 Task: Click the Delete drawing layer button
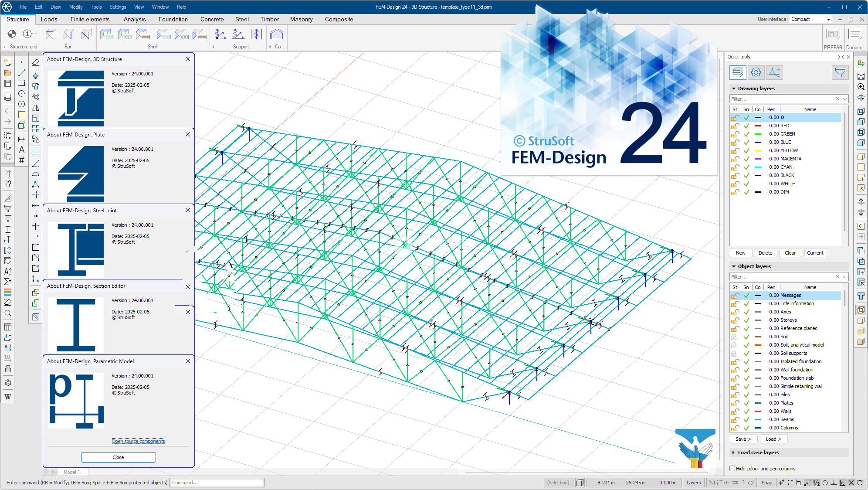[765, 253]
